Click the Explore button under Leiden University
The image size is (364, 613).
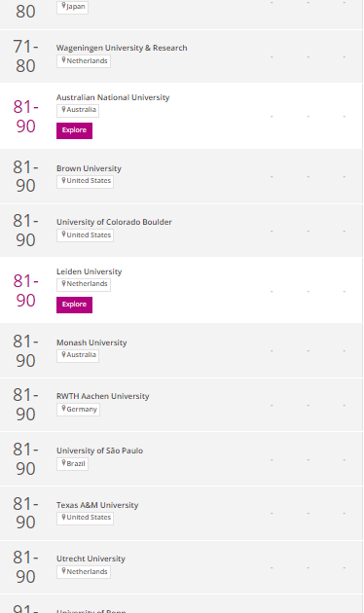(74, 305)
